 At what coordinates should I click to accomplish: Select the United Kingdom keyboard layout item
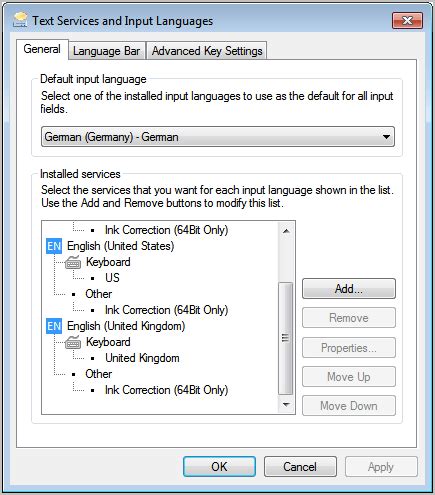coord(142,358)
